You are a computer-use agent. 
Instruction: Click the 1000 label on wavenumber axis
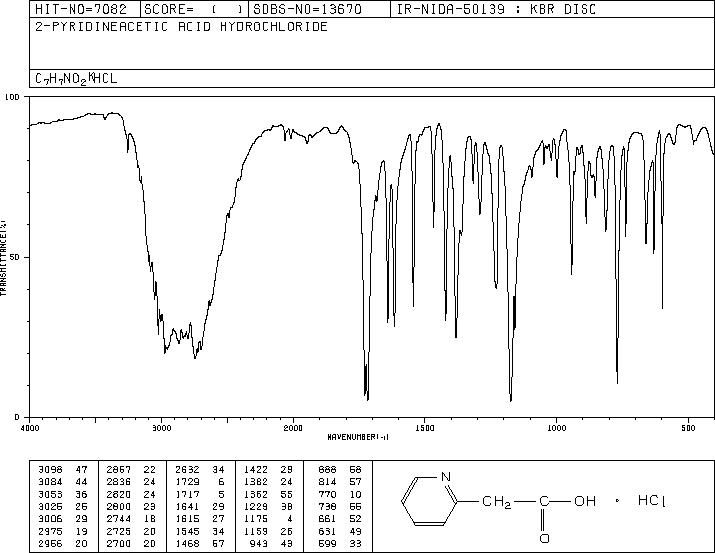click(x=556, y=428)
